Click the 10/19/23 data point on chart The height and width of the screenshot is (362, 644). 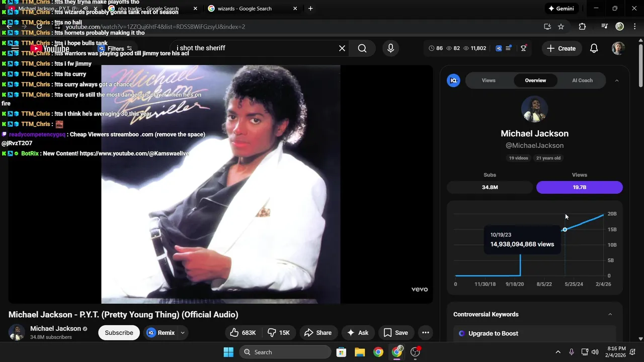[565, 229]
